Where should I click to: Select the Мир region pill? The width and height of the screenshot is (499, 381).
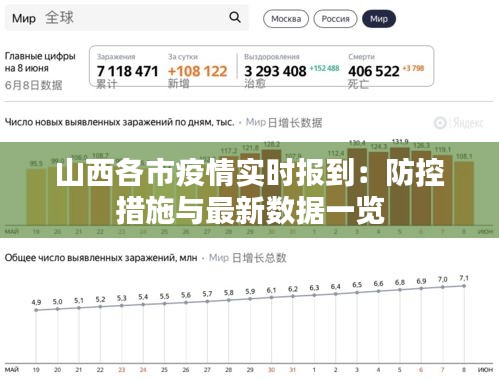(379, 19)
